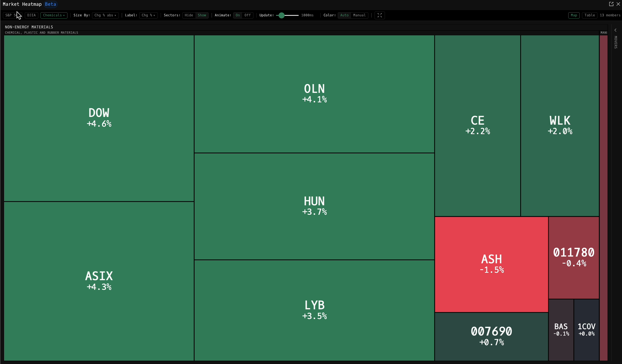Open the Label Chg % dropdown
This screenshot has width=622, height=364.
(148, 15)
